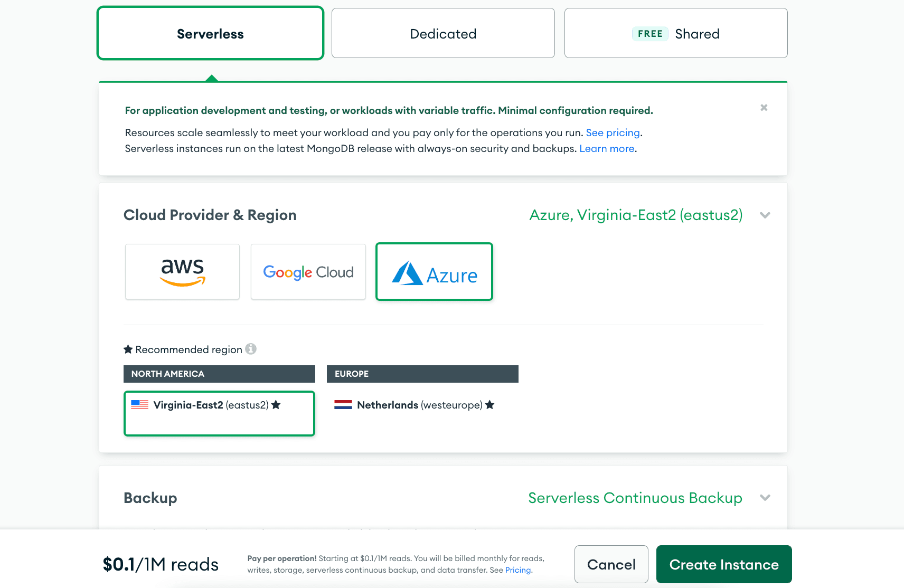Dismiss the serverless description with the X

tap(764, 108)
